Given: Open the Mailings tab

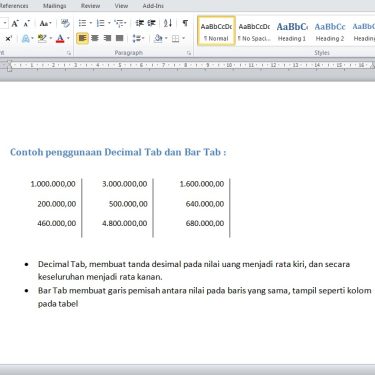Looking at the screenshot, I should click(55, 6).
